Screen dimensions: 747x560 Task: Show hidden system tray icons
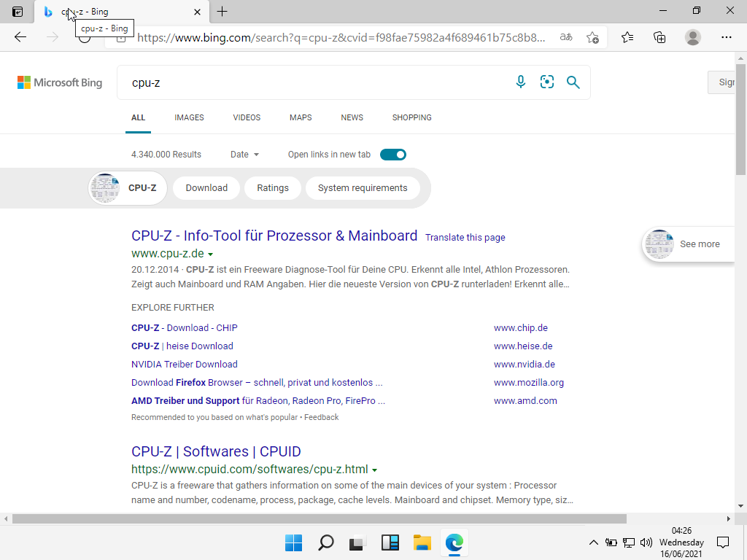click(x=594, y=542)
